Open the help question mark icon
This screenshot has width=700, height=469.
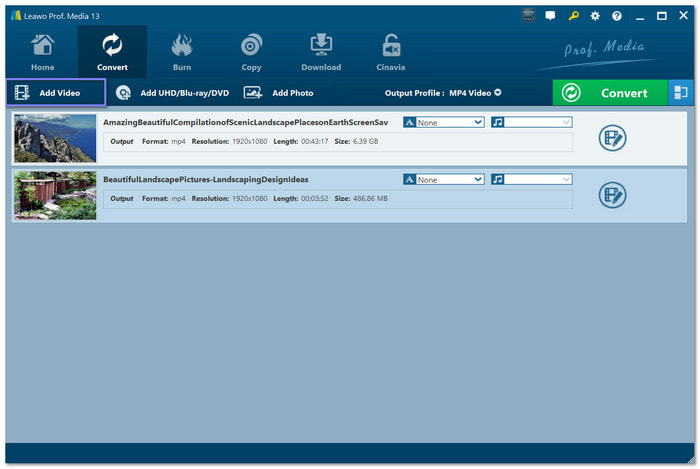pyautogui.click(x=616, y=16)
